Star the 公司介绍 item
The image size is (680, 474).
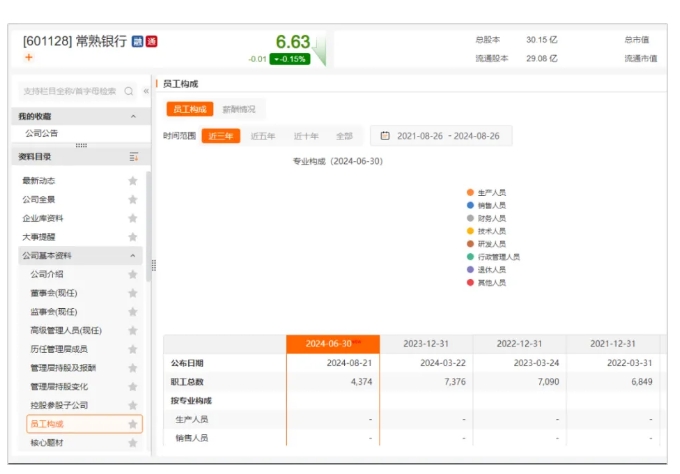pyautogui.click(x=133, y=275)
